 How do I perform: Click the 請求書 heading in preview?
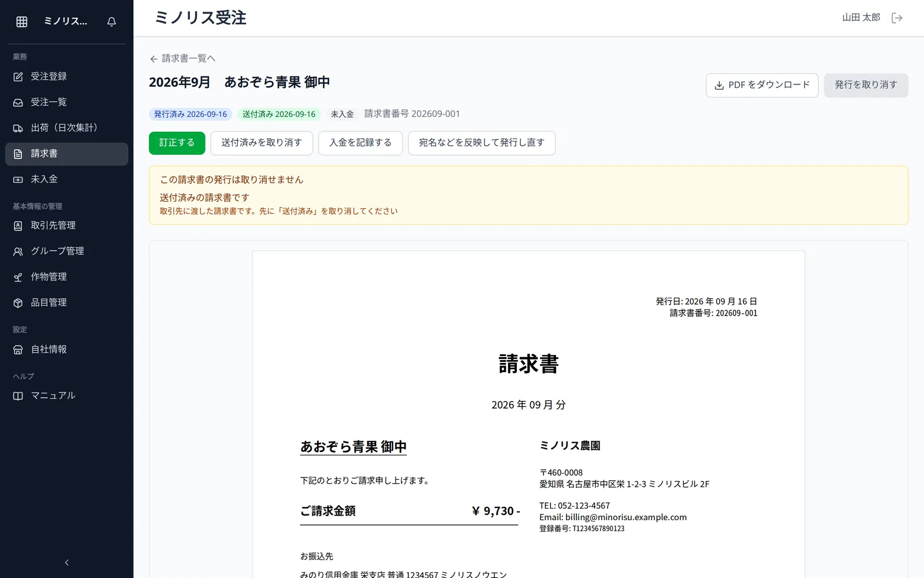(x=528, y=364)
